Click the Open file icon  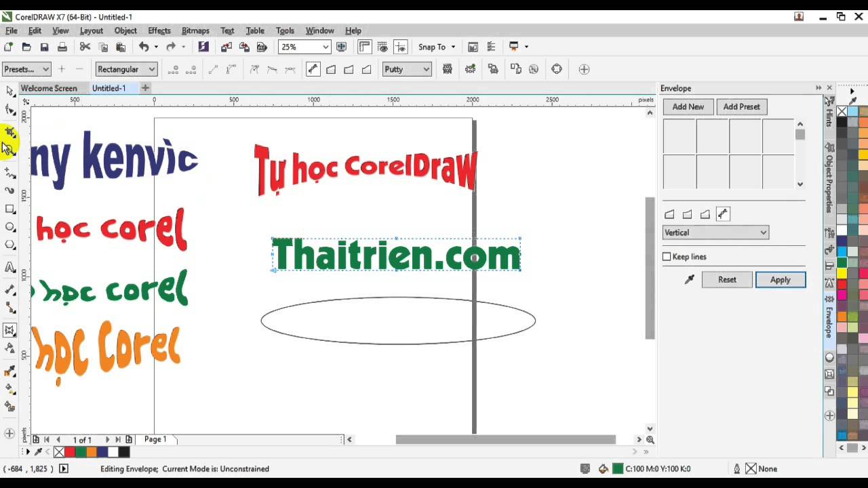[26, 47]
